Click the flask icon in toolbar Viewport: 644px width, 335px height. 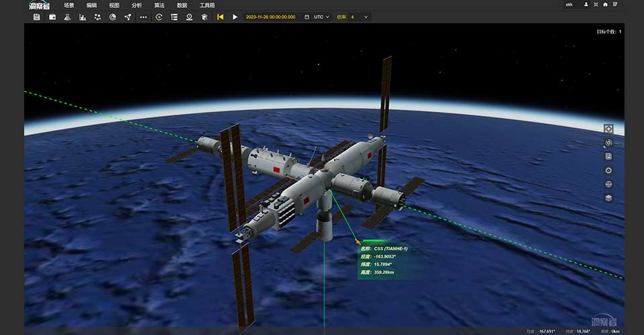pos(67,17)
